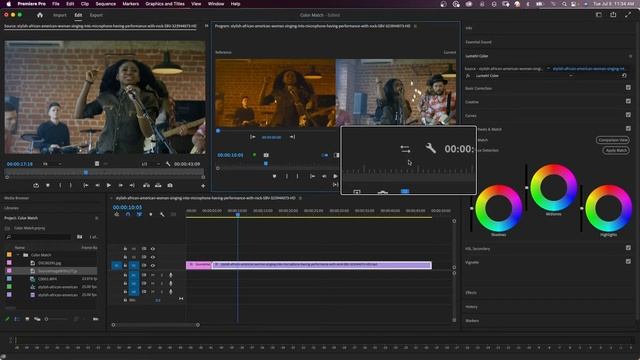Jump to previous edit in Reference view
This screenshot has width=640, height=360.
pyautogui.click(x=253, y=137)
